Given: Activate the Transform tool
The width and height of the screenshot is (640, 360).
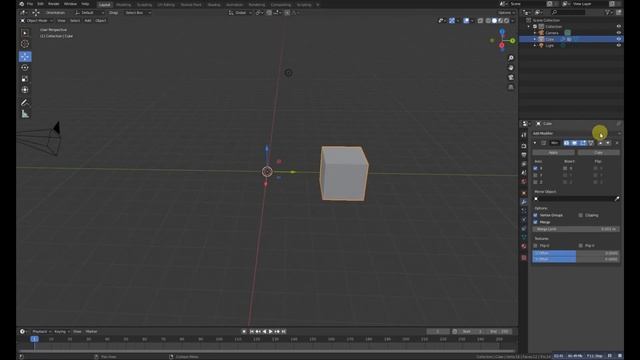Looking at the screenshot, I should [25, 89].
